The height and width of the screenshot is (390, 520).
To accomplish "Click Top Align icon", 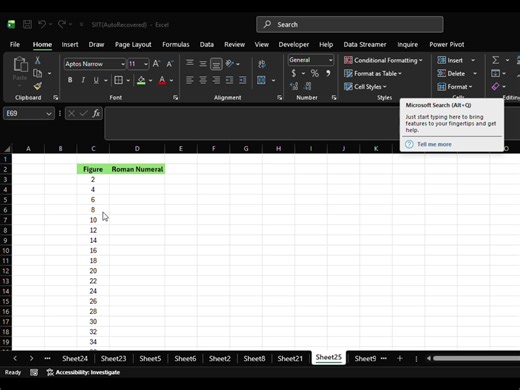I will pos(190,63).
